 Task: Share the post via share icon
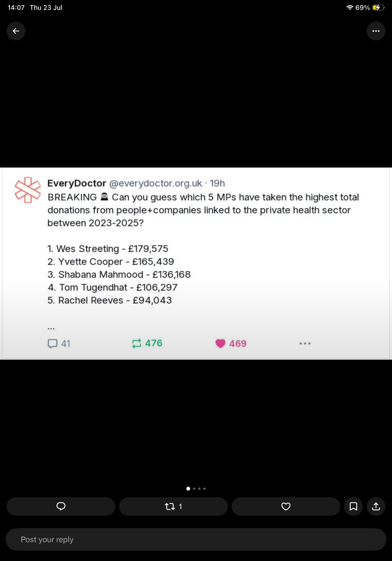[x=376, y=506]
